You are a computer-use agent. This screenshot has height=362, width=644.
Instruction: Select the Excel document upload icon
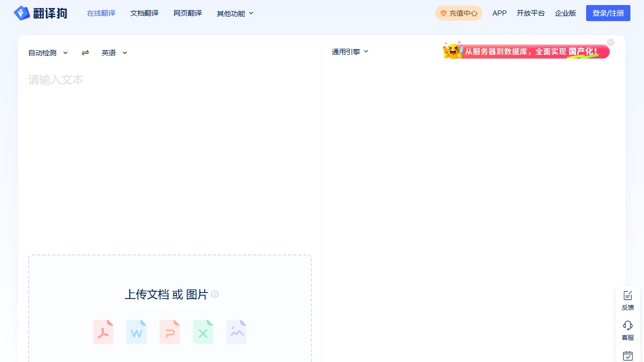(x=203, y=332)
